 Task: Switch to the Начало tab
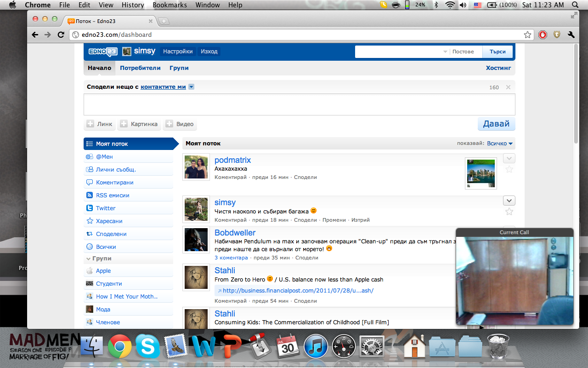click(x=100, y=68)
